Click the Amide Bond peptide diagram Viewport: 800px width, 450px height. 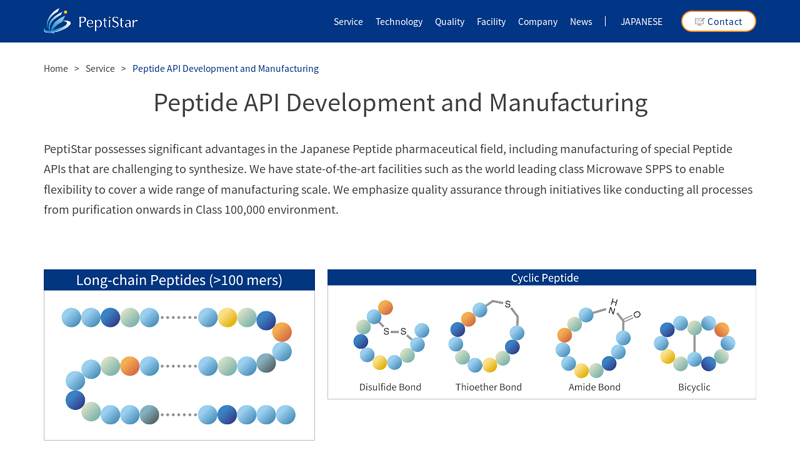[596, 338]
